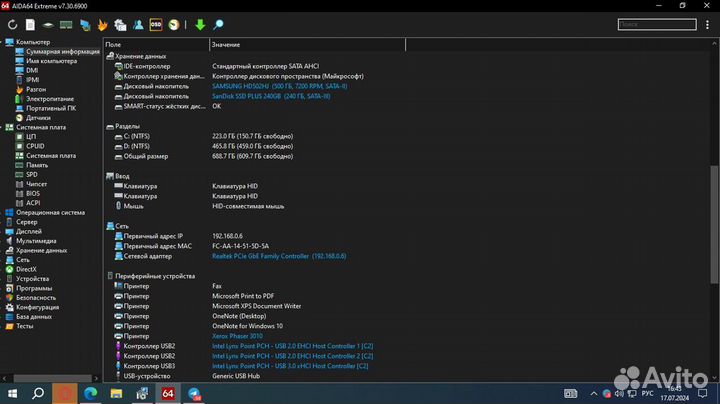
Task: Click the Xerox Phaser 3010 link
Action: (x=238, y=336)
